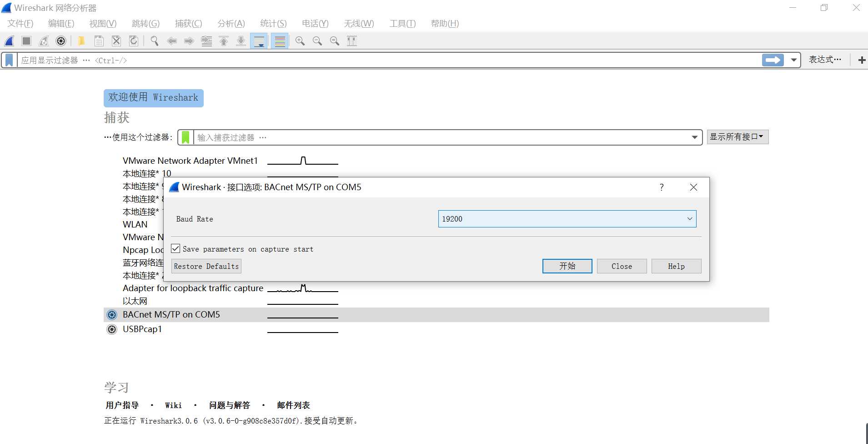Open the 邮件列表 link
The width and height of the screenshot is (868, 444).
[x=293, y=405]
